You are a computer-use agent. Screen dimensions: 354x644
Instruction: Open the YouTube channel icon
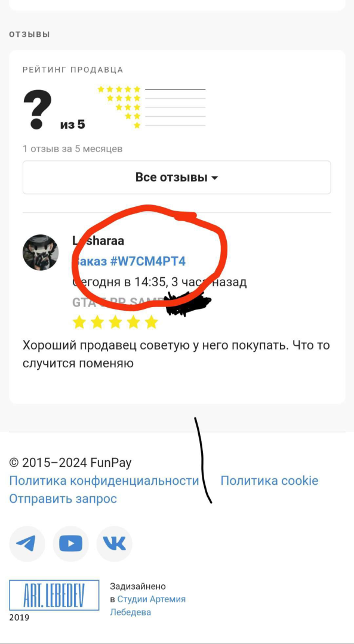coord(70,544)
